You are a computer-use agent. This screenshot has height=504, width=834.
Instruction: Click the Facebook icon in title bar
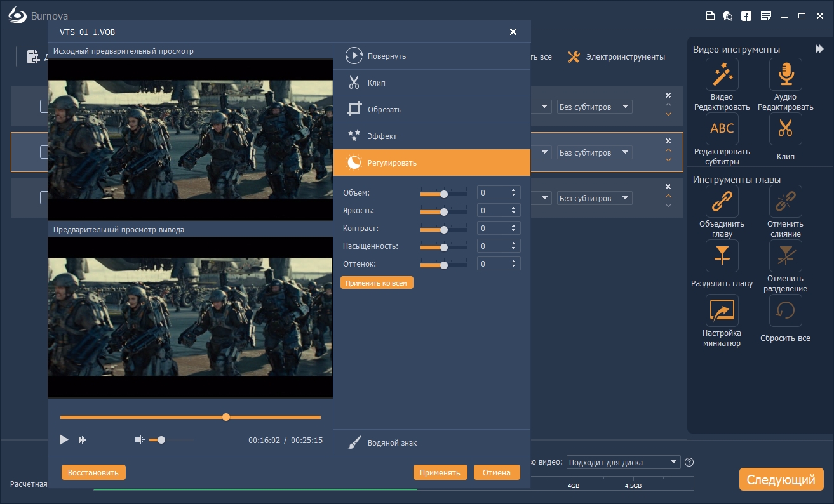[x=746, y=16]
